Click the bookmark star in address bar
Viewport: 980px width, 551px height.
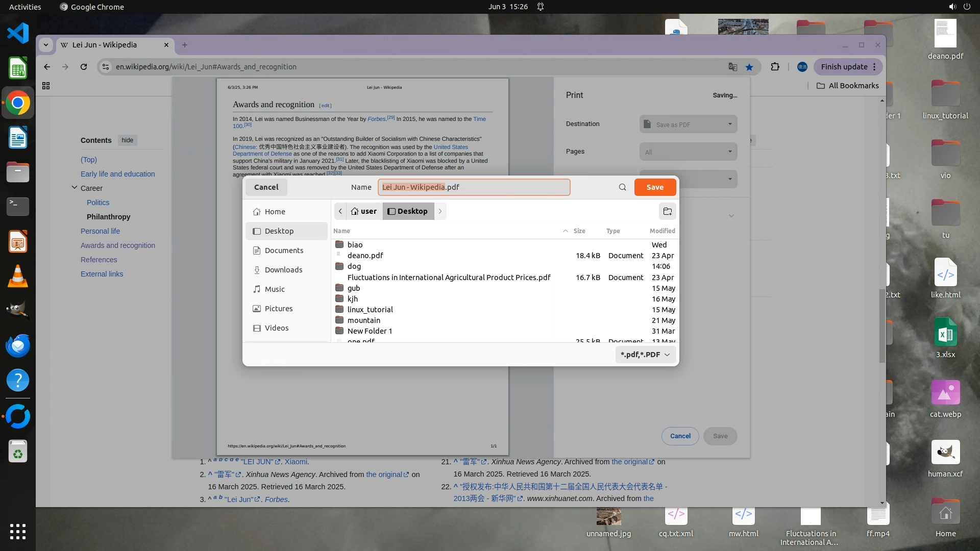pyautogui.click(x=749, y=67)
